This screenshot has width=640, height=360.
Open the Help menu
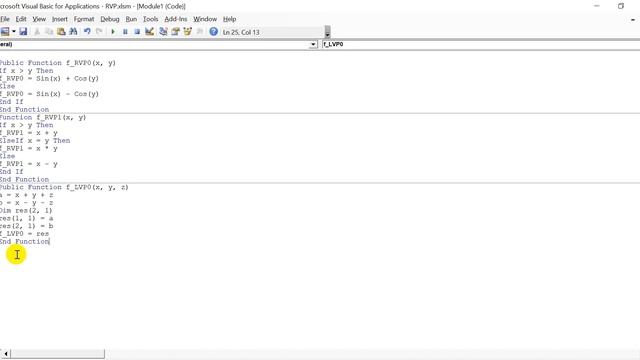pyautogui.click(x=229, y=19)
